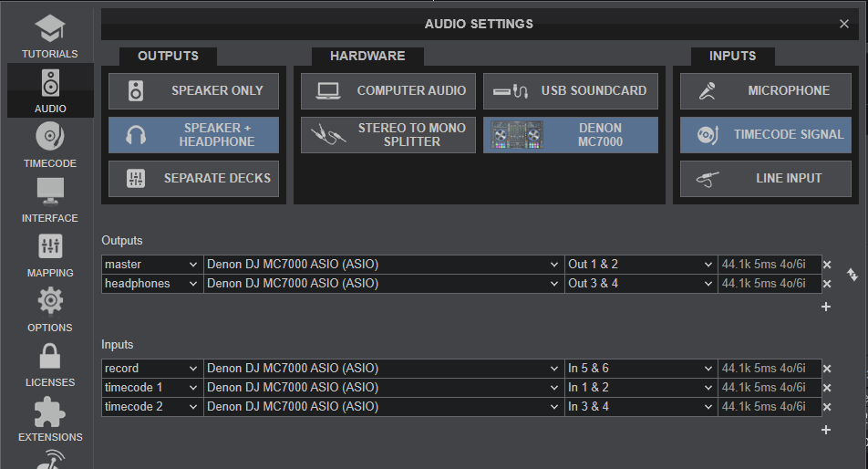The width and height of the screenshot is (868, 469).
Task: Open the Out 3 & 4 channel dropdown
Action: pyautogui.click(x=640, y=284)
